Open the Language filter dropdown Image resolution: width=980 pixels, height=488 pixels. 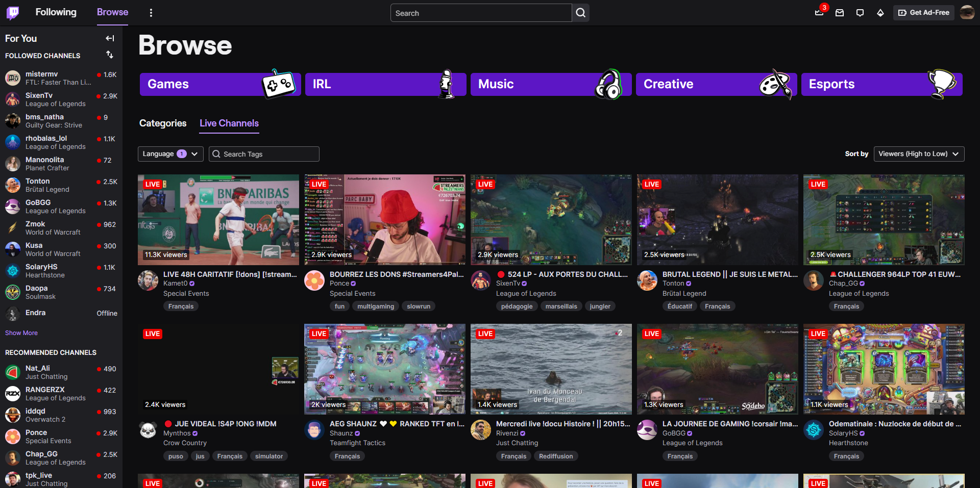pos(170,153)
